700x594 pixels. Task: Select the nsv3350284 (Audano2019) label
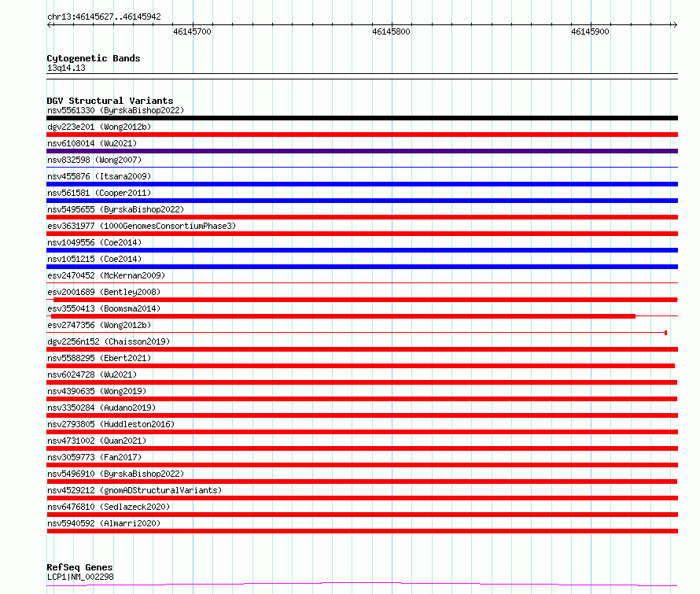pos(101,408)
